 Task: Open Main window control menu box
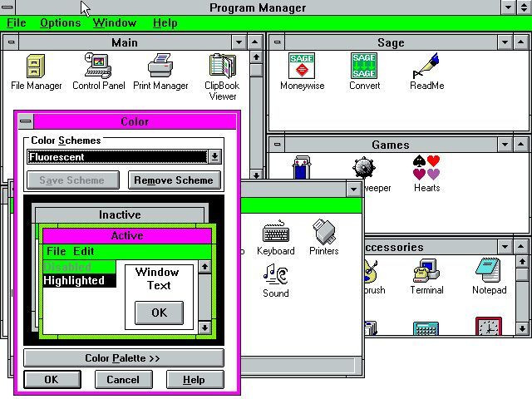11,42
